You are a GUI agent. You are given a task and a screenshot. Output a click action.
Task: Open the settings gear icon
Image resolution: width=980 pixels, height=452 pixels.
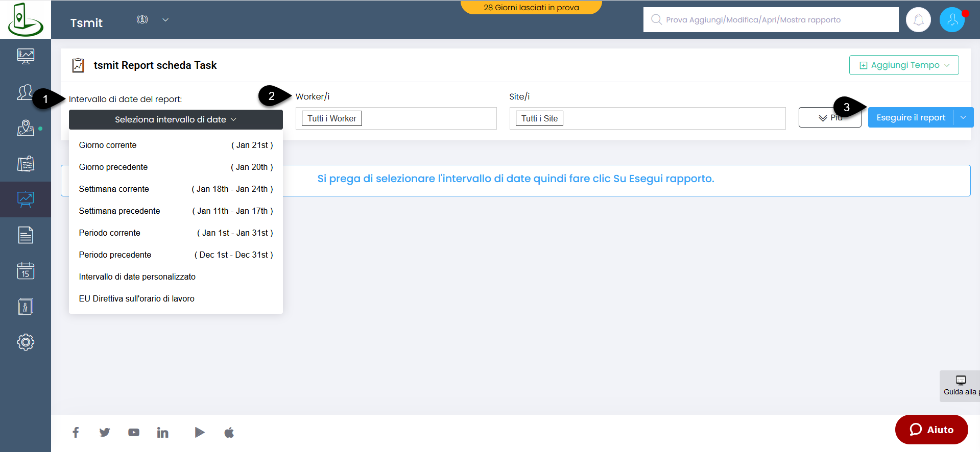pyautogui.click(x=26, y=342)
